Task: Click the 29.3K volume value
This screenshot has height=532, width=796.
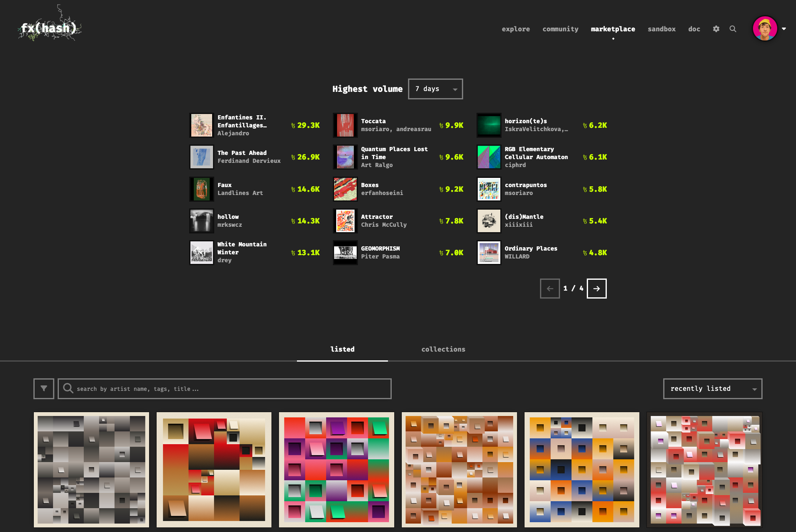Action: (x=305, y=125)
